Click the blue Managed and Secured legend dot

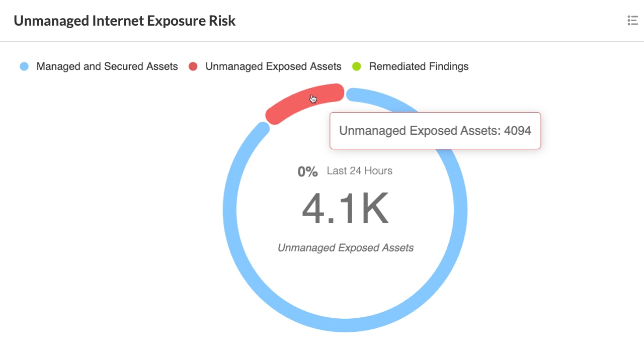(x=24, y=66)
